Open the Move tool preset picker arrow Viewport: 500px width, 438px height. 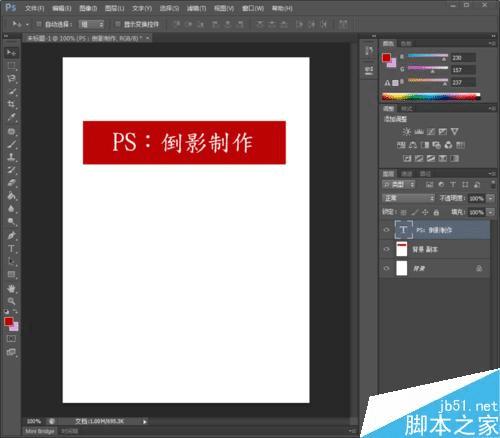[27, 24]
